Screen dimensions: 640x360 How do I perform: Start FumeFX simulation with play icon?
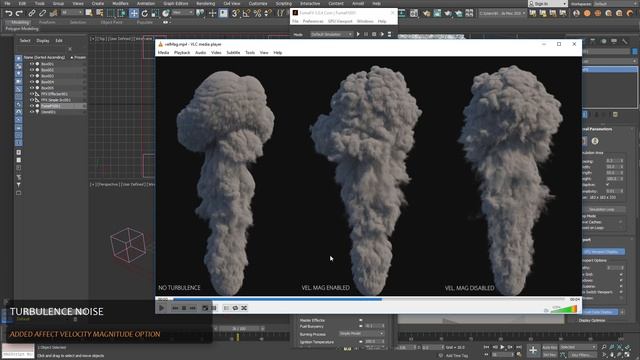[x=358, y=34]
